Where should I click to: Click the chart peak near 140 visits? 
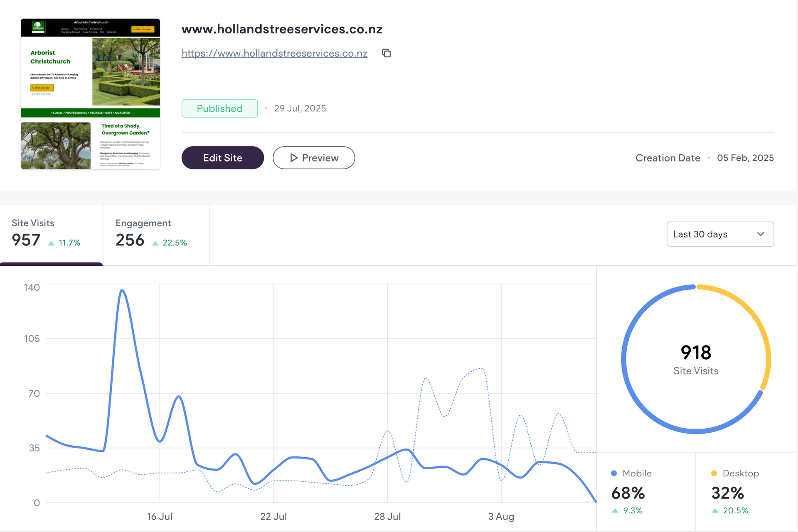pos(122,290)
